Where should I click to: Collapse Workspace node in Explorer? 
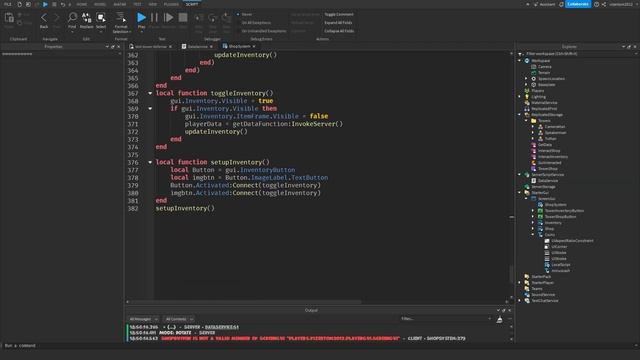(520, 60)
